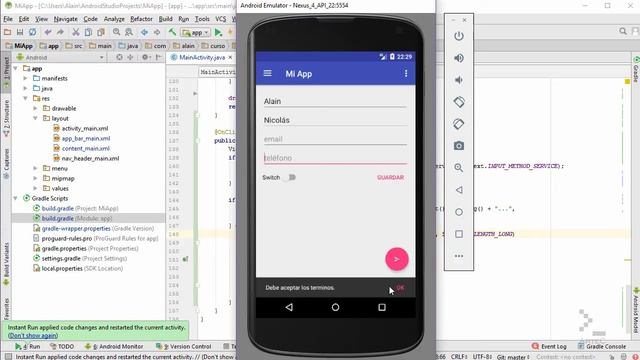Click the Cut scissors icon in toolbar
Image resolution: width=640 pixels, height=360 pixels.
coord(76,32)
